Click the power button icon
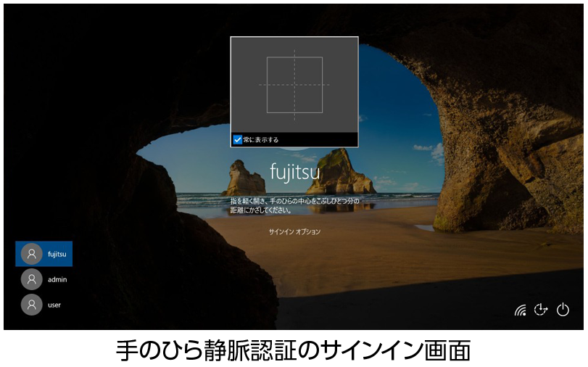This screenshot has width=588, height=367. [x=563, y=310]
